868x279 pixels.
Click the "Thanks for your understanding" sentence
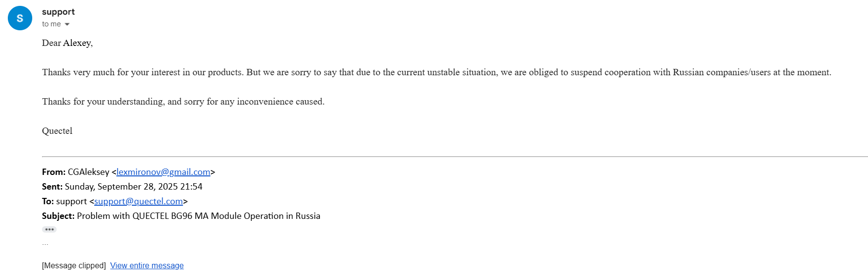click(183, 102)
